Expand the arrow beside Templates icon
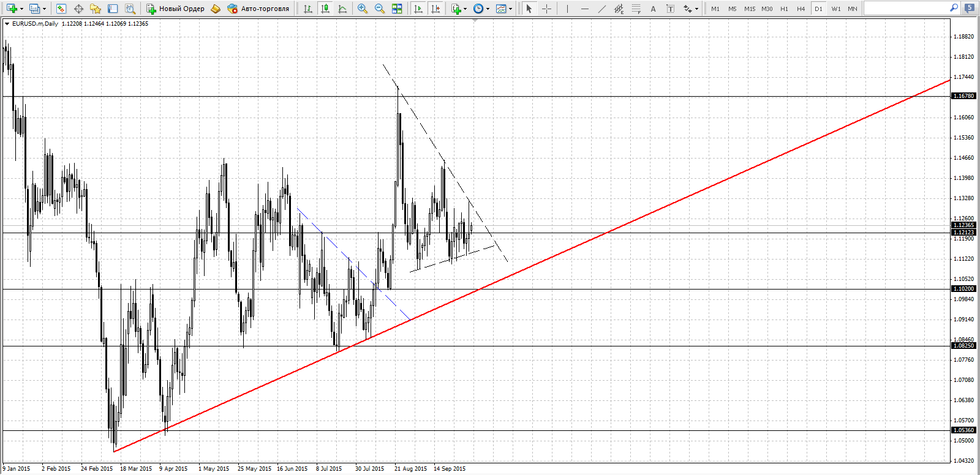The image size is (980, 475). pyautogui.click(x=511, y=9)
